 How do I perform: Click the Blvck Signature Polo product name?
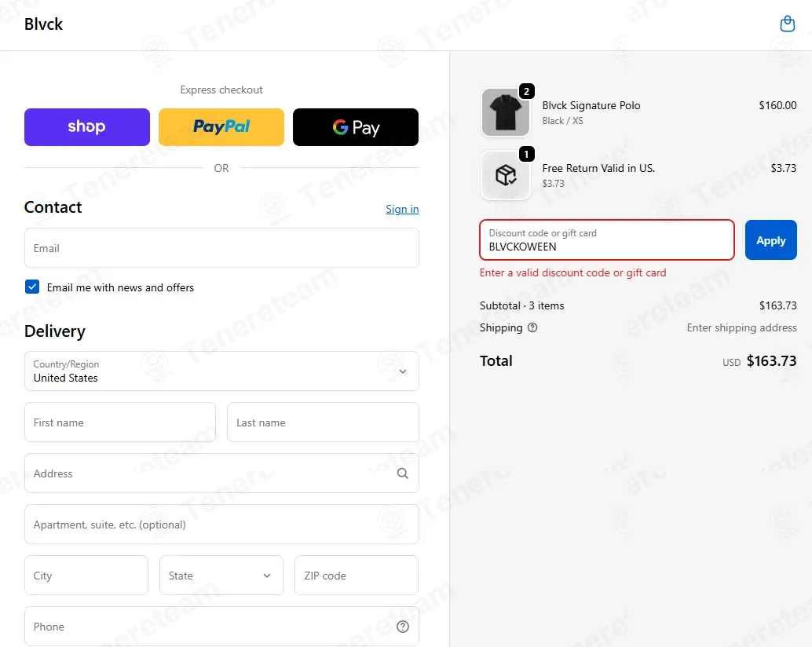(591, 105)
